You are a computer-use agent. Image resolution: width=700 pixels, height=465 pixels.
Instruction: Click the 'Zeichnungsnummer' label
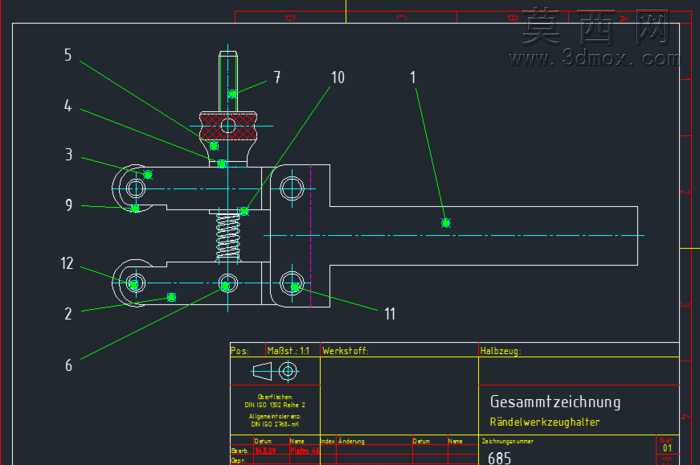[x=507, y=441]
